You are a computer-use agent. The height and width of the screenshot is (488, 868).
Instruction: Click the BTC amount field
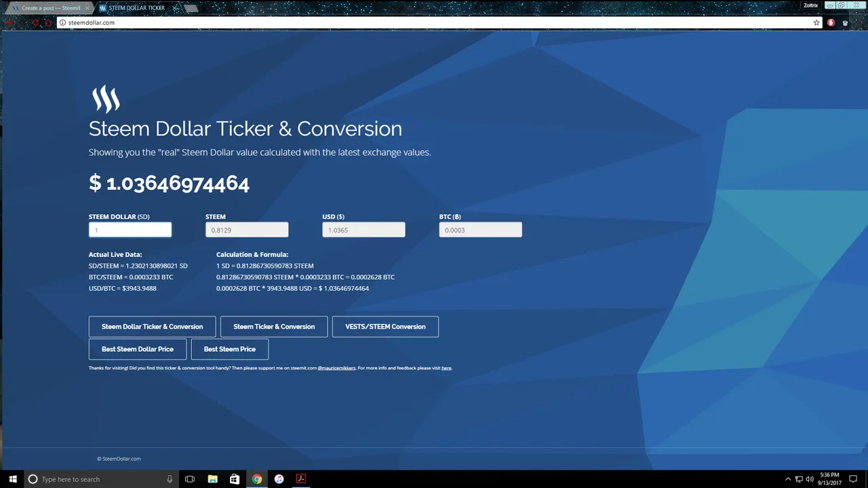coord(480,230)
